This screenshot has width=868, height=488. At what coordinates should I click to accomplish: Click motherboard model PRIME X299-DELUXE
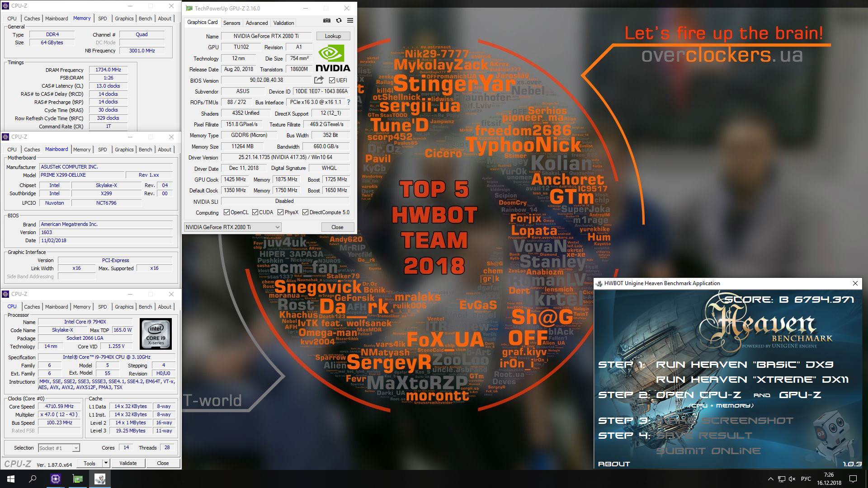(81, 175)
